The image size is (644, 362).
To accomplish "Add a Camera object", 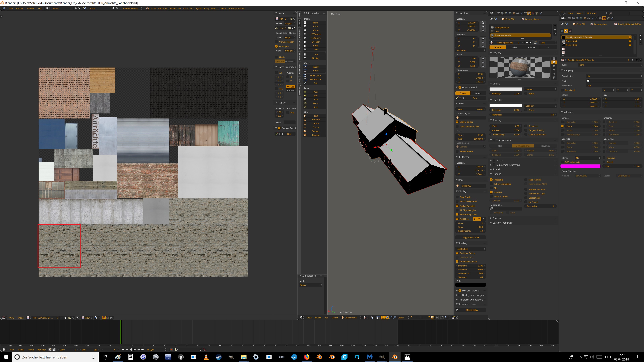I will coord(315,135).
